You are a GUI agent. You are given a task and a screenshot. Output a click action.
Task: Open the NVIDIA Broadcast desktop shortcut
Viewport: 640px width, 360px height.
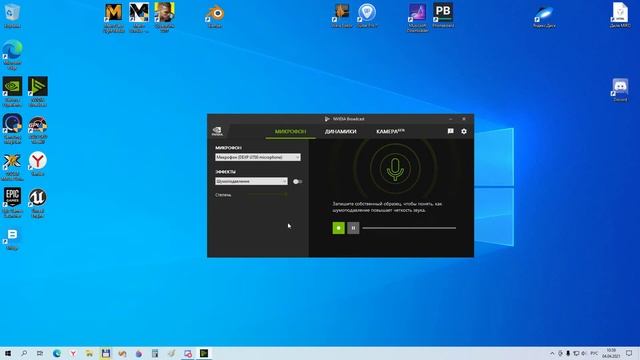click(x=38, y=91)
